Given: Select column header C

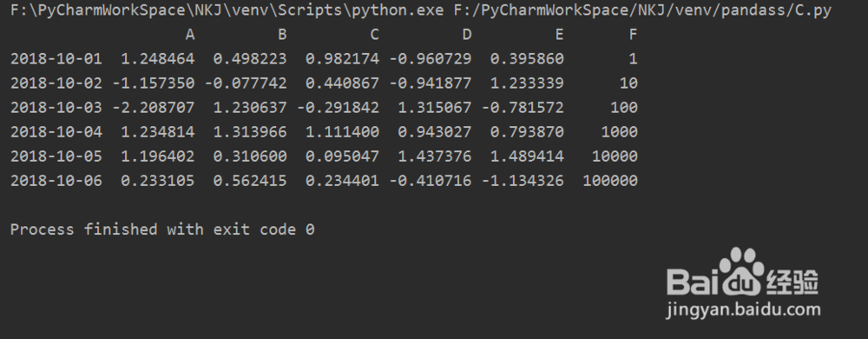Looking at the screenshot, I should 375,35.
